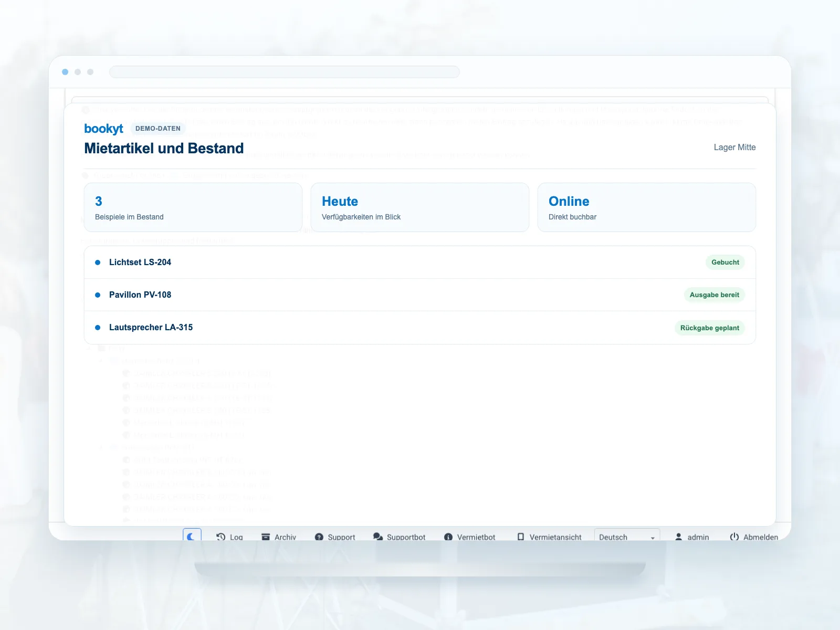Select the Lager Mitte location label

coord(734,148)
